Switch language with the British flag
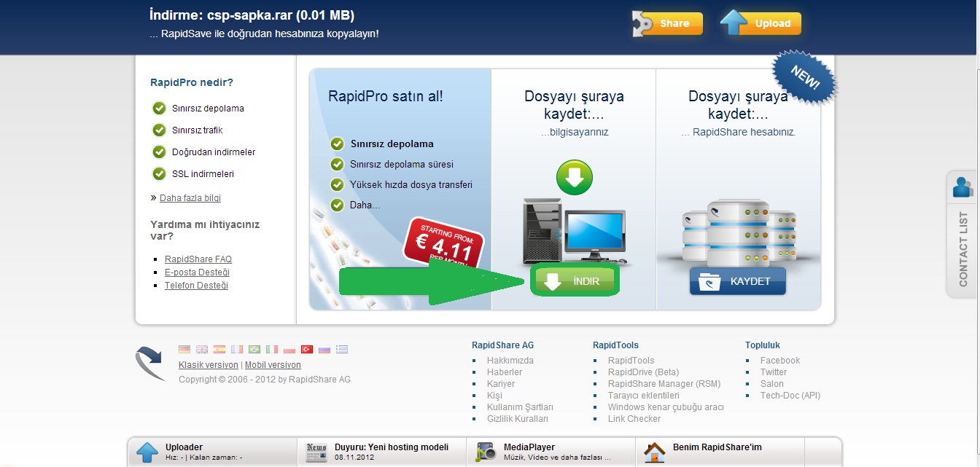Screen dimensions: 980x467 (202, 350)
